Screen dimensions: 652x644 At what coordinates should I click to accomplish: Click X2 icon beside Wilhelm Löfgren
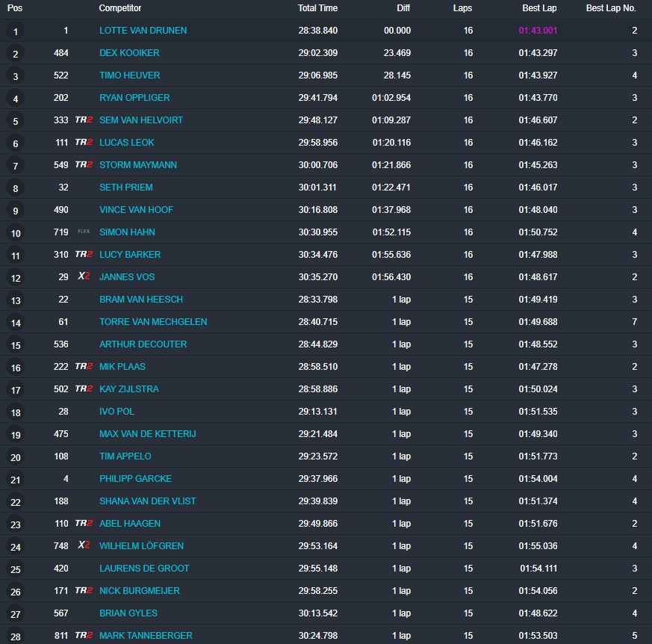[84, 546]
